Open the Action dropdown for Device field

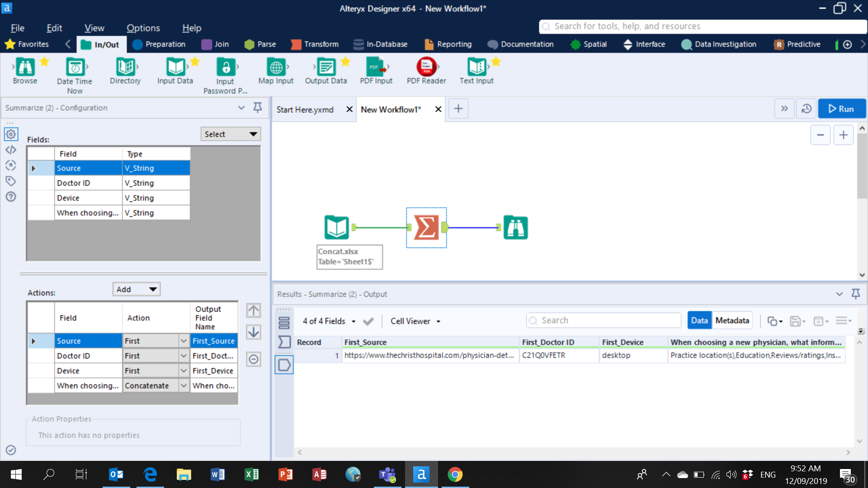click(183, 370)
